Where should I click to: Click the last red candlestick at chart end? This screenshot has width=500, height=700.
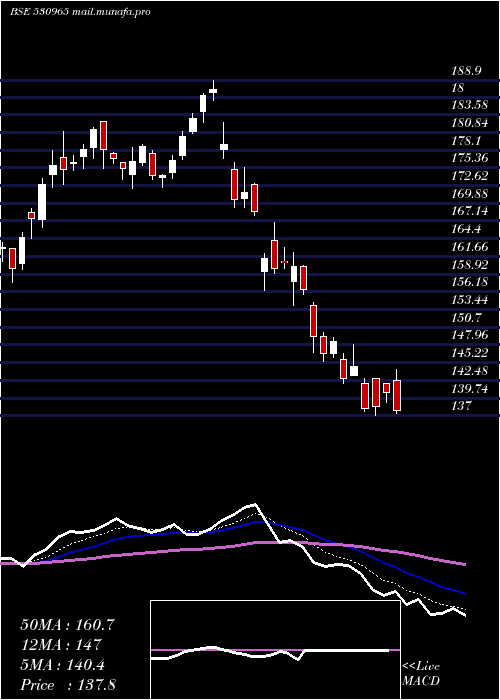coord(397,395)
